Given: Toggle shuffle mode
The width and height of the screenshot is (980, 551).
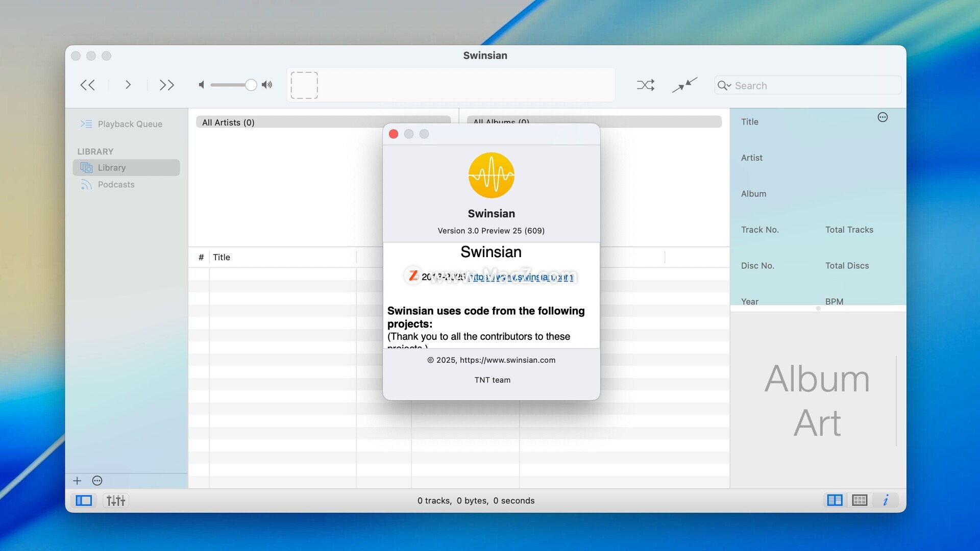Looking at the screenshot, I should click(646, 85).
